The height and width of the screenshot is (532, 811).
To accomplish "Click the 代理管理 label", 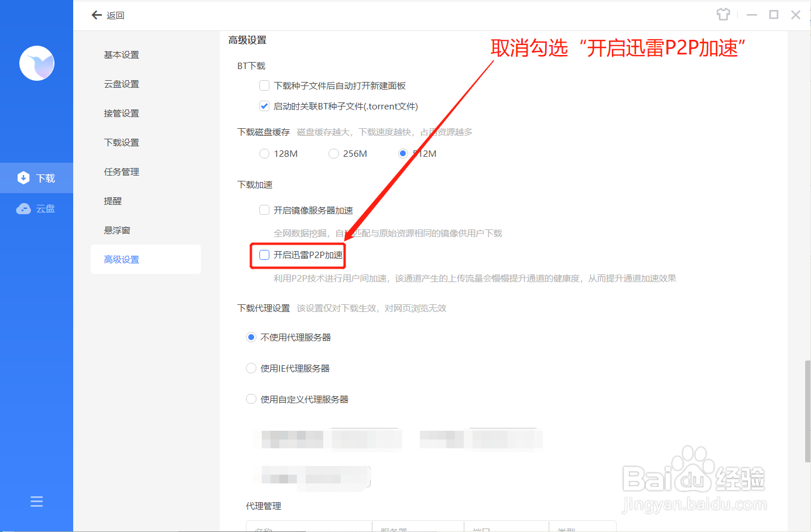I will tap(264, 506).
